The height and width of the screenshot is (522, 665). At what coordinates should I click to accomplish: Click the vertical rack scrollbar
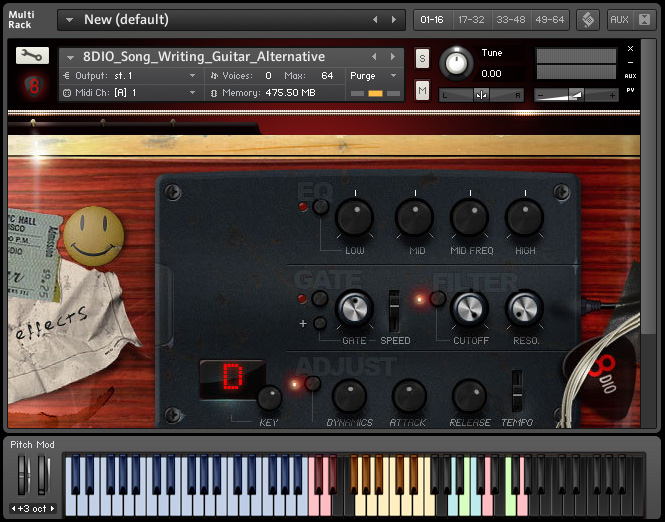(x=648, y=187)
